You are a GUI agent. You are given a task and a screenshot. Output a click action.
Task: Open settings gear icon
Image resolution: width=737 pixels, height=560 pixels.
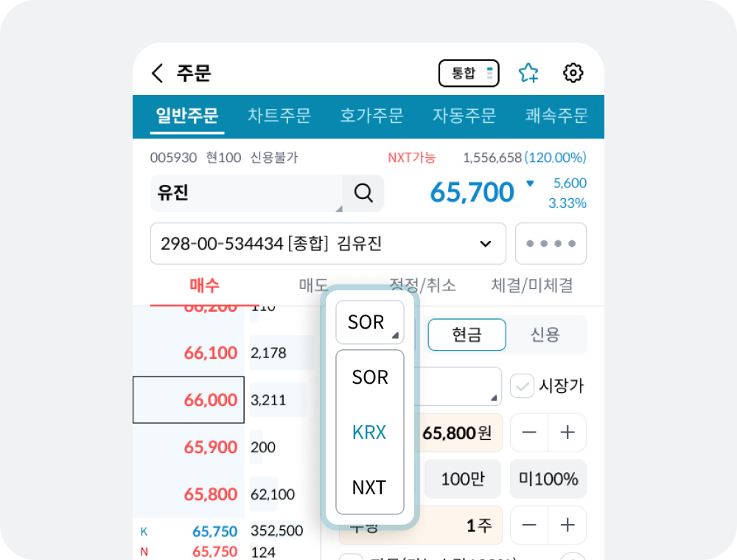(x=573, y=73)
